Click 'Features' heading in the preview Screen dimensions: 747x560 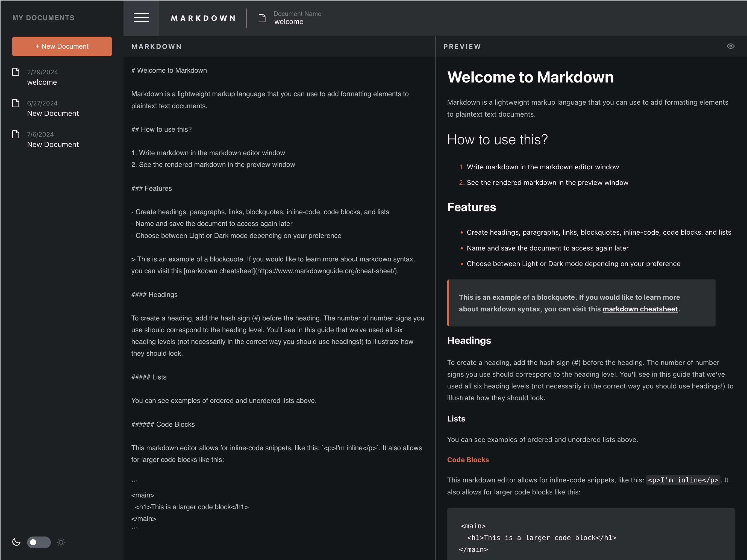[x=471, y=207]
